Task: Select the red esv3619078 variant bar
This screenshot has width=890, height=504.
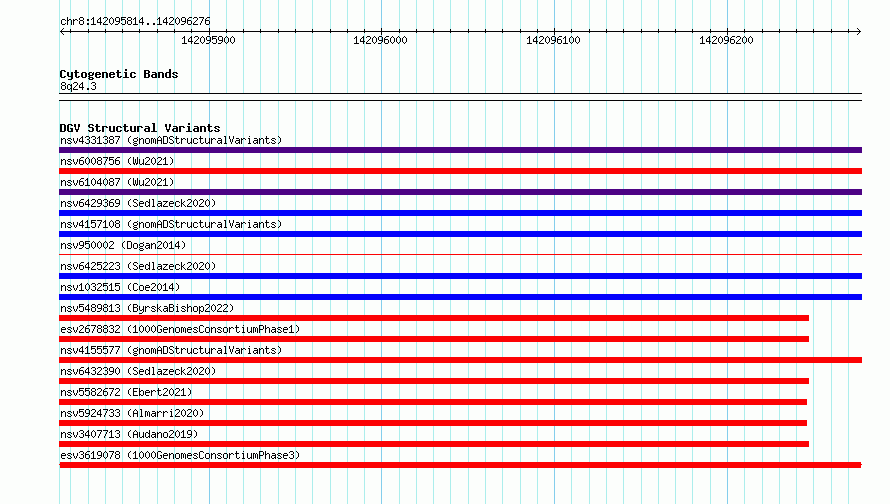Action: click(x=460, y=465)
